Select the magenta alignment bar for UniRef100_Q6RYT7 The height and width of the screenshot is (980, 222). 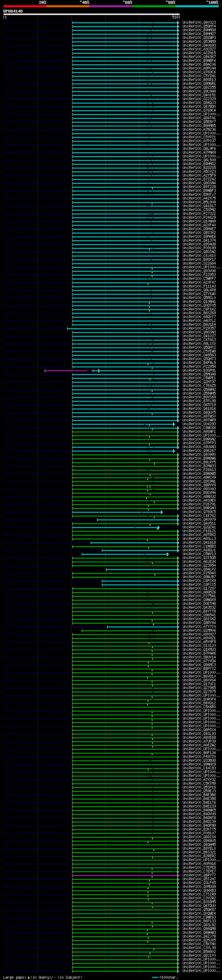[126, 875]
